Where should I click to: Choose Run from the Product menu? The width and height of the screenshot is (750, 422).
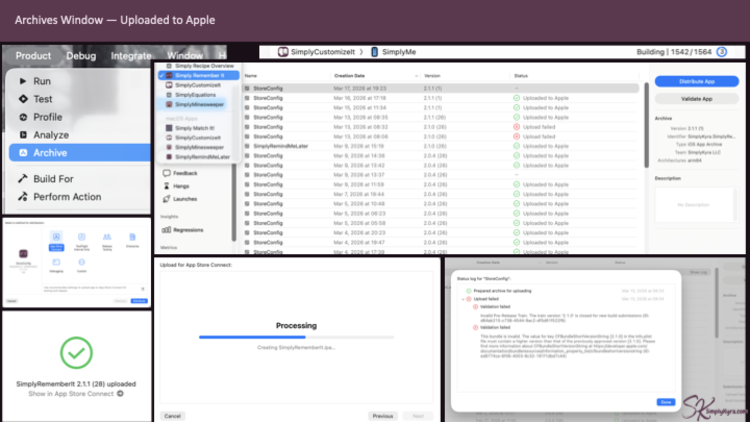79,81
